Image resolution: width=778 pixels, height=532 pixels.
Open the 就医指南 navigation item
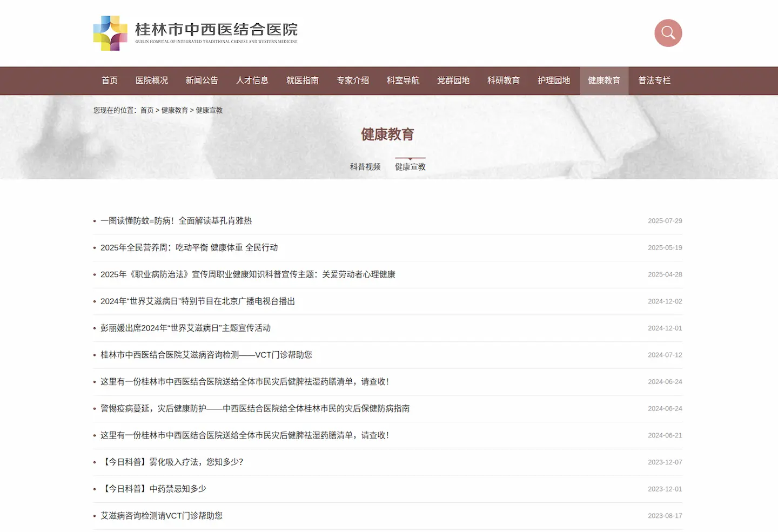click(303, 80)
